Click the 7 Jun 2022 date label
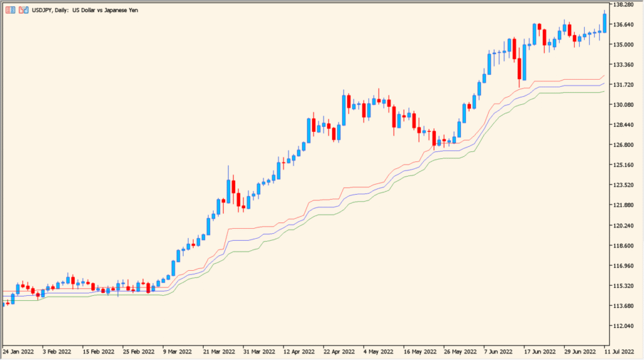 point(498,352)
